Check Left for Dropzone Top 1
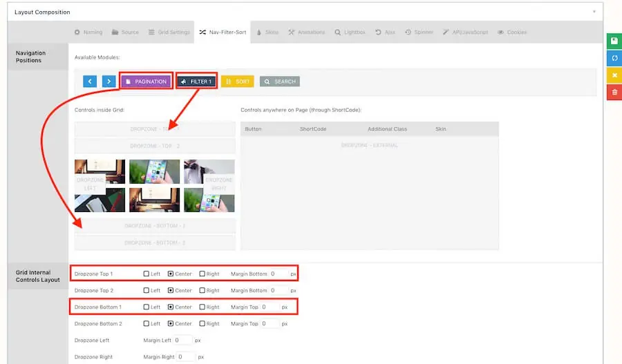Screen dimensions: 622x364 click(x=147, y=274)
